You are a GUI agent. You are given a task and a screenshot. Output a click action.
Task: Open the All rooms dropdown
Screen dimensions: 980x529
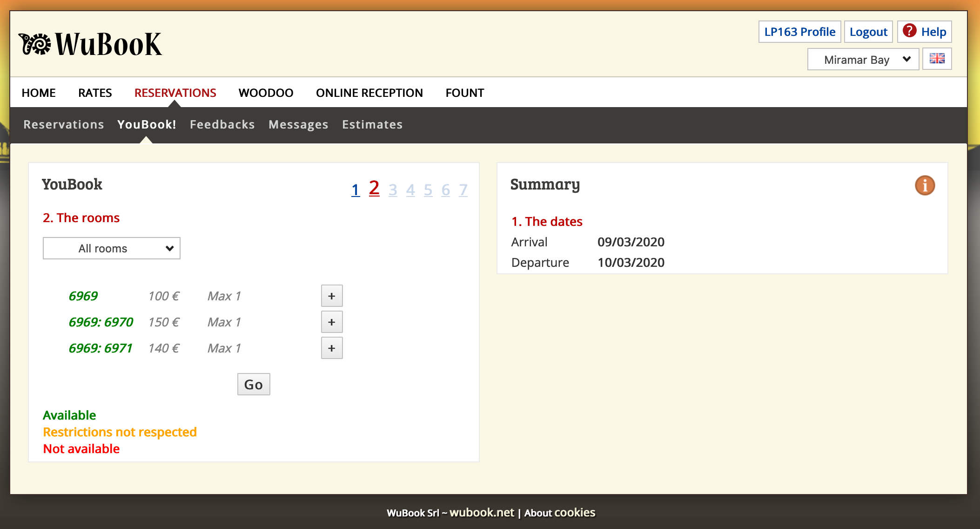[x=112, y=248]
